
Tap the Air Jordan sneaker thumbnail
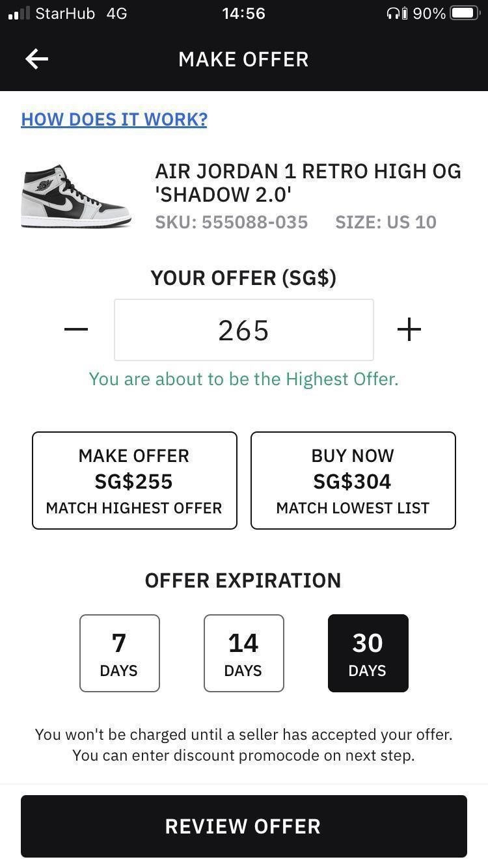pos(76,195)
